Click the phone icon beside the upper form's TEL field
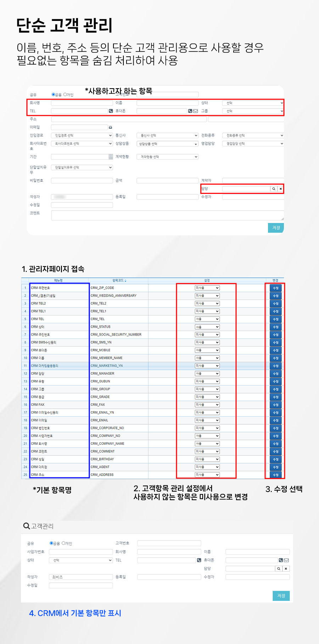Screen dimensions: 319x644 [x=111, y=111]
